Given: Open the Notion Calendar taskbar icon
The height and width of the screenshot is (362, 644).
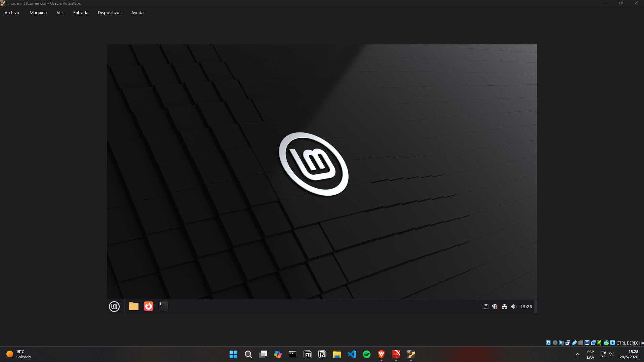Looking at the screenshot, I should (x=308, y=354).
